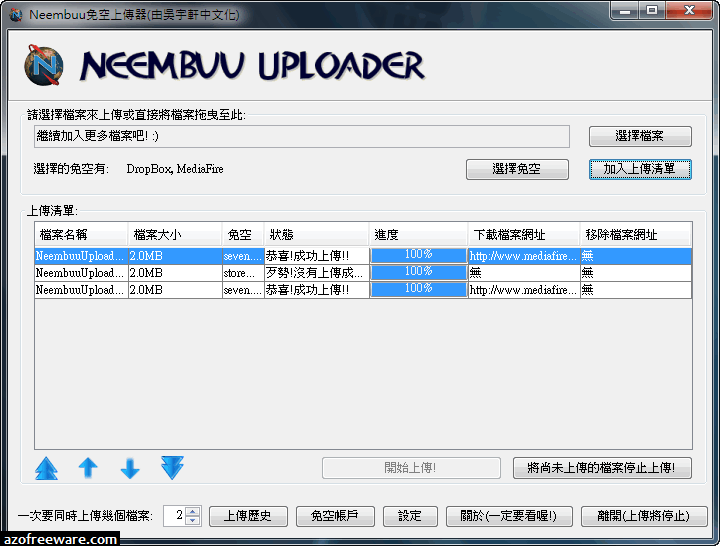Minimize the Neembuu window
The width and height of the screenshot is (720, 546).
pos(625,11)
